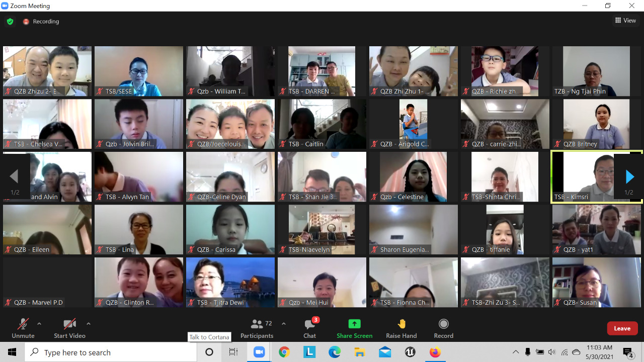The width and height of the screenshot is (644, 362).
Task: Select the QZB - Clinton R video tile
Action: point(139,283)
